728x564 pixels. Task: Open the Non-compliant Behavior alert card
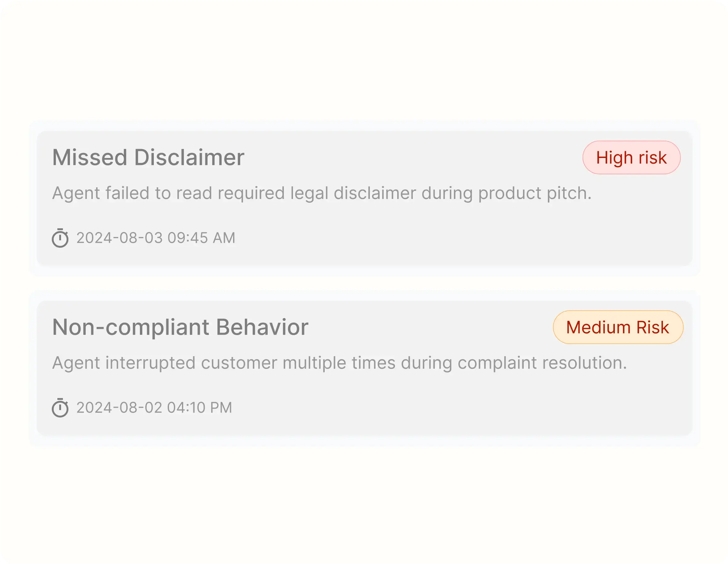(365, 368)
